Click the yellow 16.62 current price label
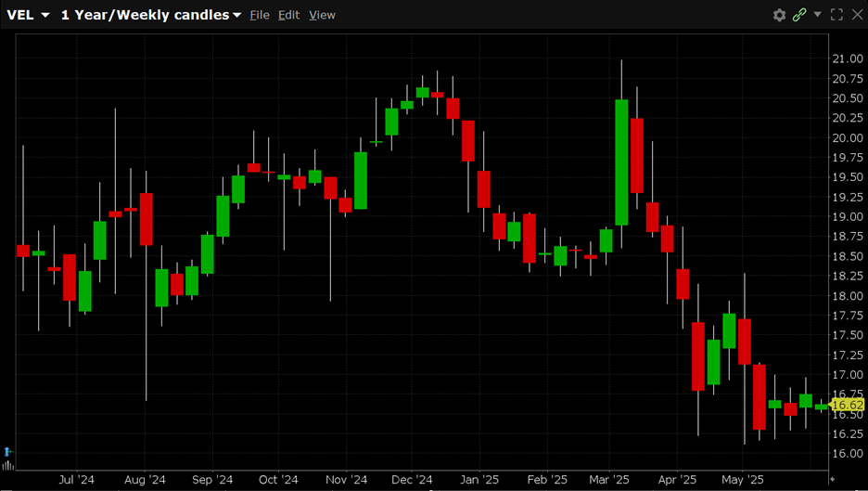Screen dimensions: 868x491 point(848,405)
